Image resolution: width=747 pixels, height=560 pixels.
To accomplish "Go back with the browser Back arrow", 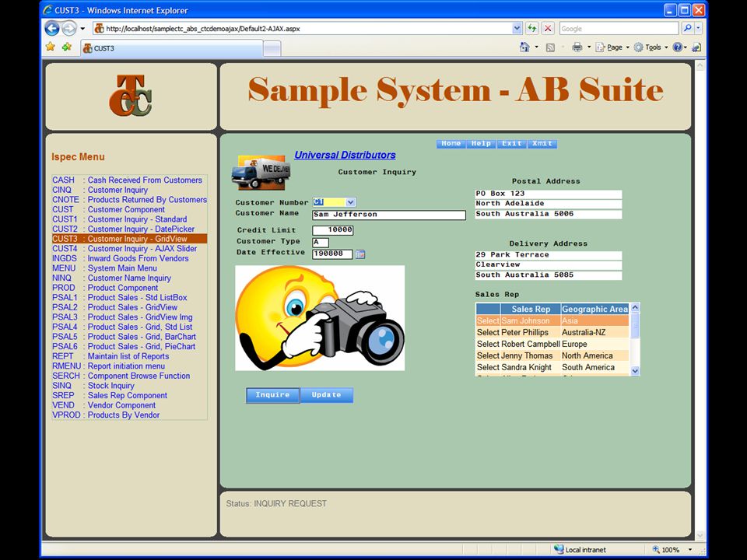I will tap(52, 29).
